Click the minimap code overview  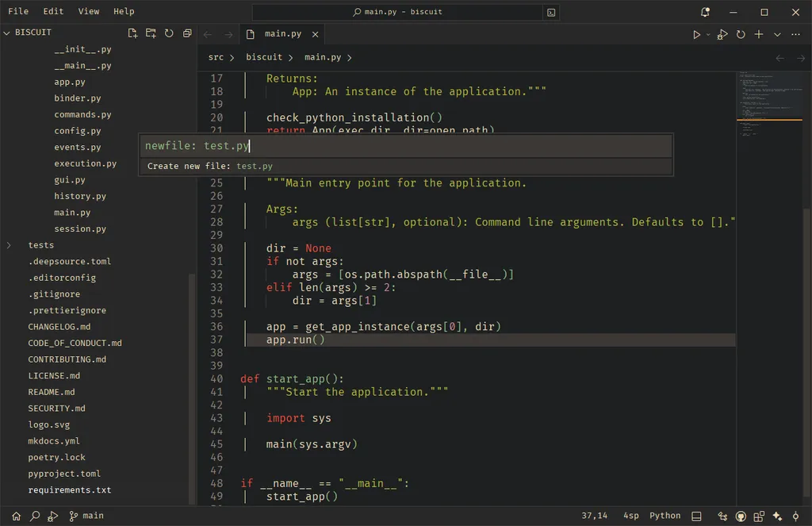[x=769, y=104]
